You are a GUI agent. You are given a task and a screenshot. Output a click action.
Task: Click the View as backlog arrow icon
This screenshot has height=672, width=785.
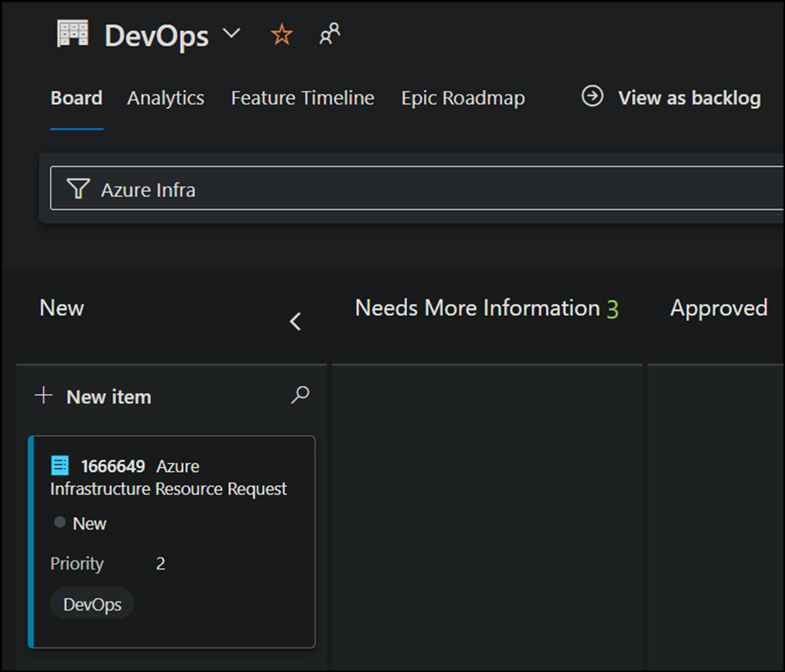[592, 97]
